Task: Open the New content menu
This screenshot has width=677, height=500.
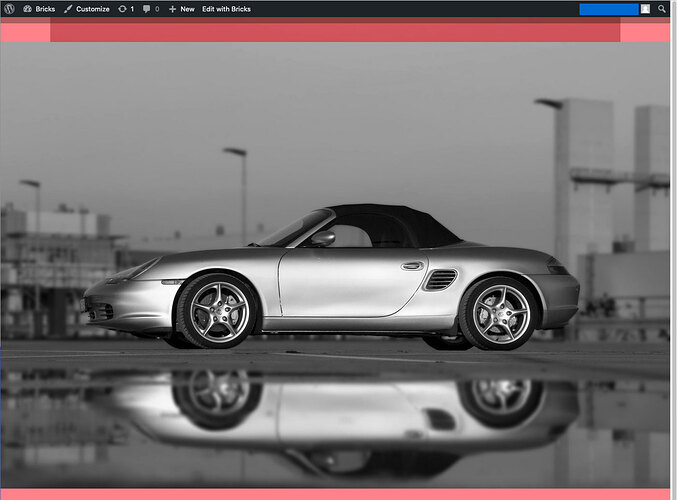Action: 181,9
